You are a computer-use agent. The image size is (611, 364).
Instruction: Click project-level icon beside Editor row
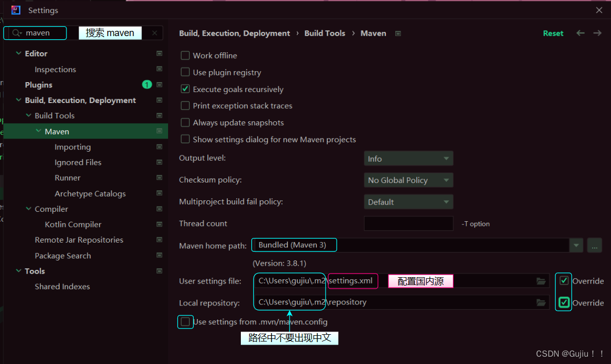point(159,53)
